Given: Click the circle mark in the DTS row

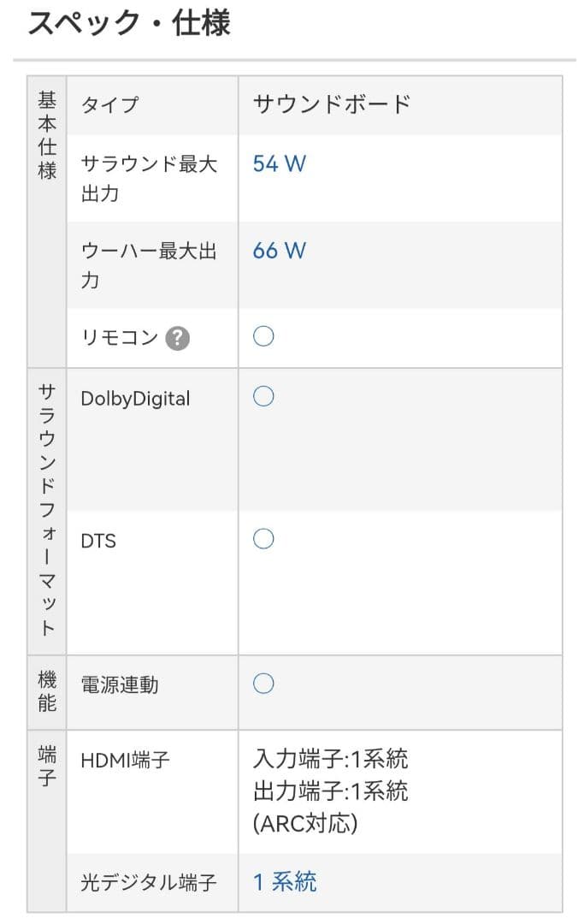Looking at the screenshot, I should click(x=263, y=539).
